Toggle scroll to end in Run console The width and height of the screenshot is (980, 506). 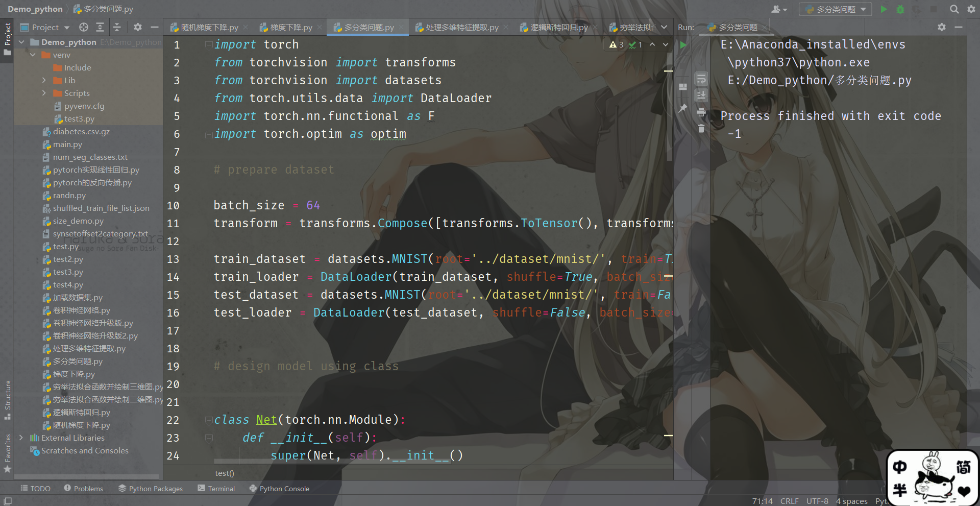701,95
